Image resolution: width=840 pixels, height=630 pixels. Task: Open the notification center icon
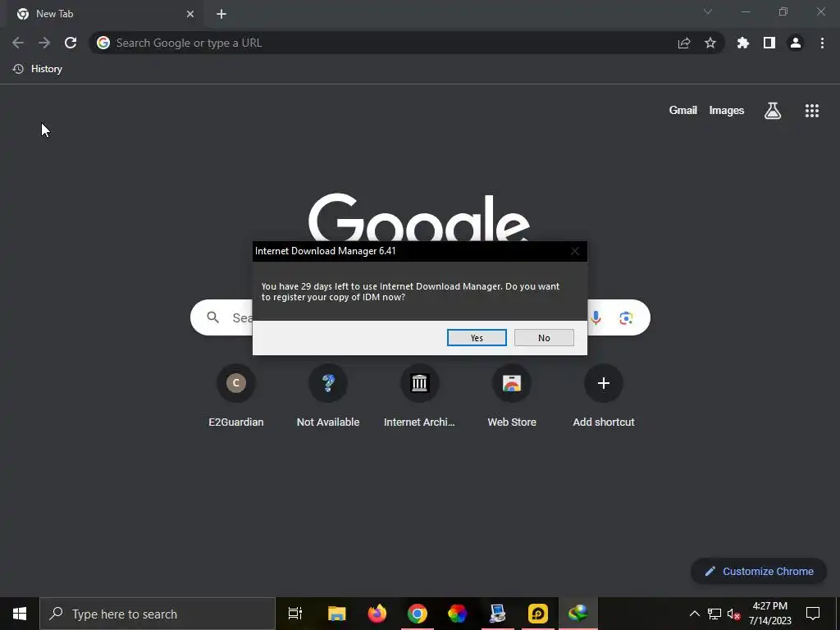point(813,614)
